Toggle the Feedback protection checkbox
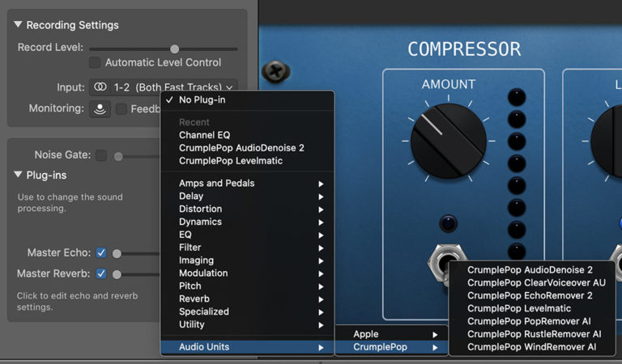The width and height of the screenshot is (622, 364). (121, 108)
